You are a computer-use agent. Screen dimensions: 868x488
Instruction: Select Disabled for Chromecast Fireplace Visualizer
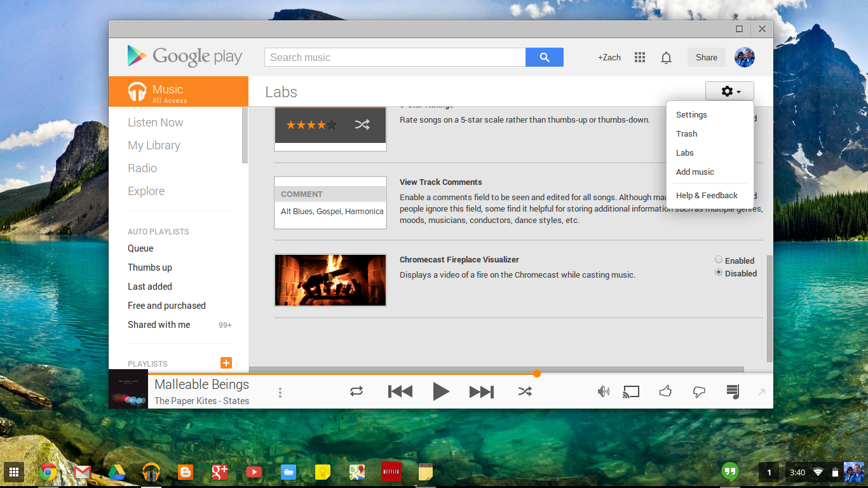click(719, 273)
